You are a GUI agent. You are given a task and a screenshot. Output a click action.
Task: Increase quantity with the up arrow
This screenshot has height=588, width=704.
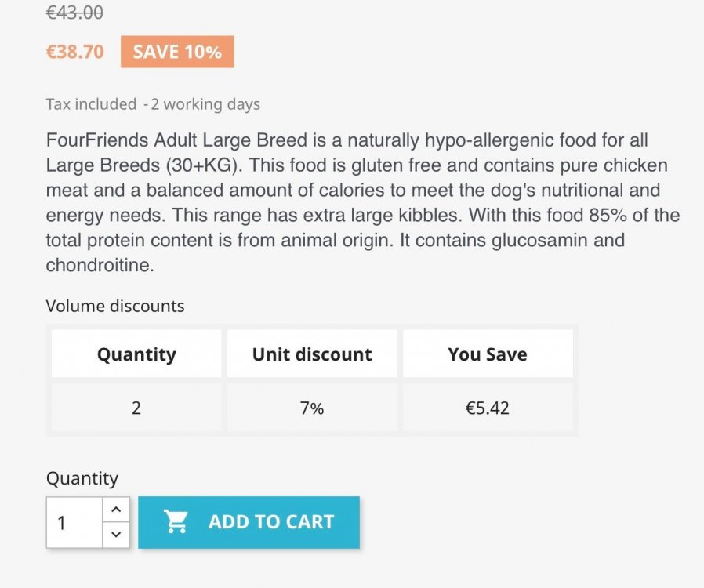coord(116,510)
